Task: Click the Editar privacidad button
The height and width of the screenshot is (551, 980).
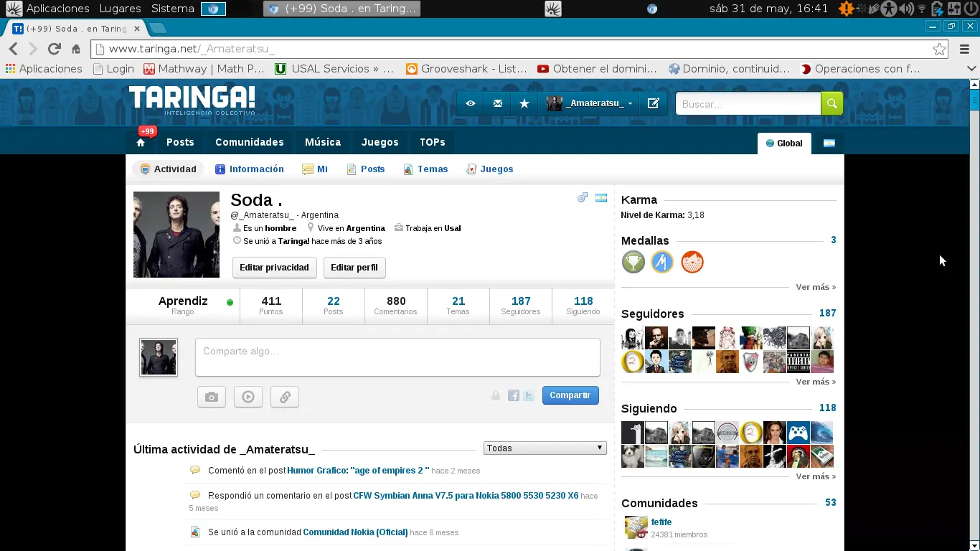Action: click(274, 268)
